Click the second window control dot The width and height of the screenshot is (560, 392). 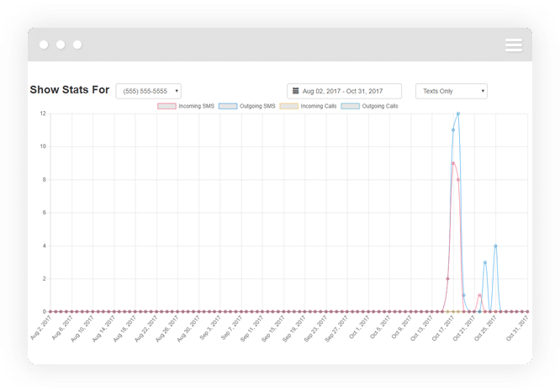[x=61, y=45]
